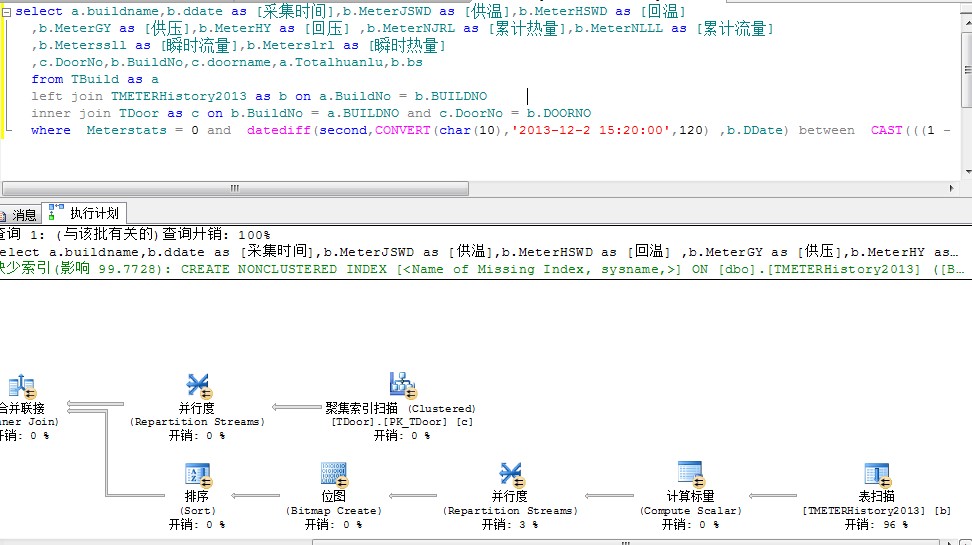The height and width of the screenshot is (545, 972).
Task: Click the editor vertical scroll up arrow
Action: [967, 23]
